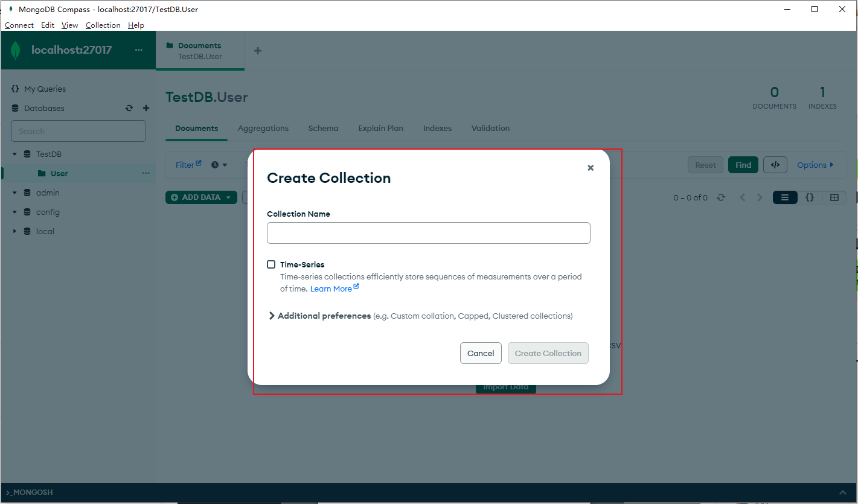Click the User collection folder icon
Screen dimensions: 858x504
[x=42, y=174]
